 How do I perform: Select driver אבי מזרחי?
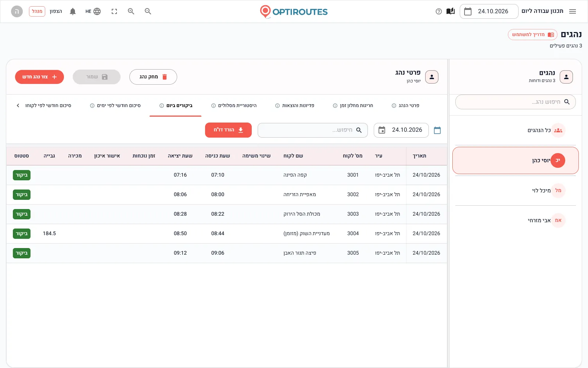tap(516, 220)
